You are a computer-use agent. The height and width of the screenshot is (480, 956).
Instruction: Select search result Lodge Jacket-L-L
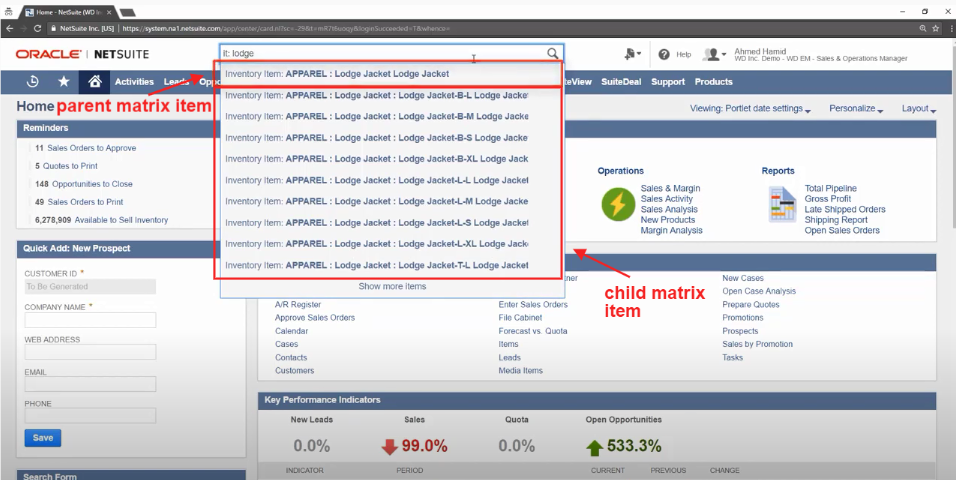(x=390, y=181)
